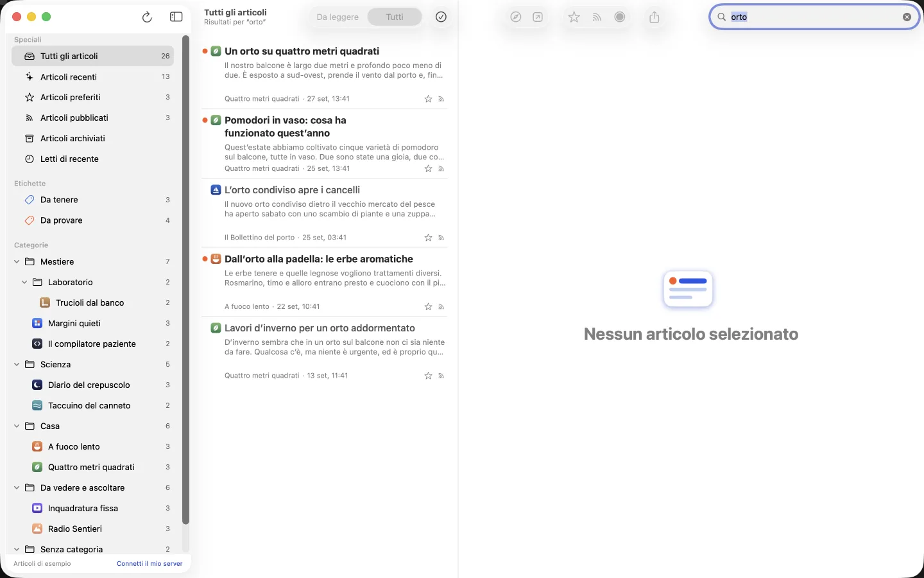Screen dimensions: 924x578
Task: Select "Articoli pubblicati" in sidebar
Action: (92, 118)
